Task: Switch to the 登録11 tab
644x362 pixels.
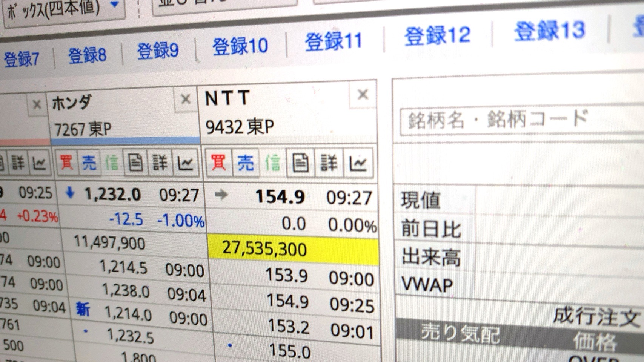Action: (x=334, y=41)
